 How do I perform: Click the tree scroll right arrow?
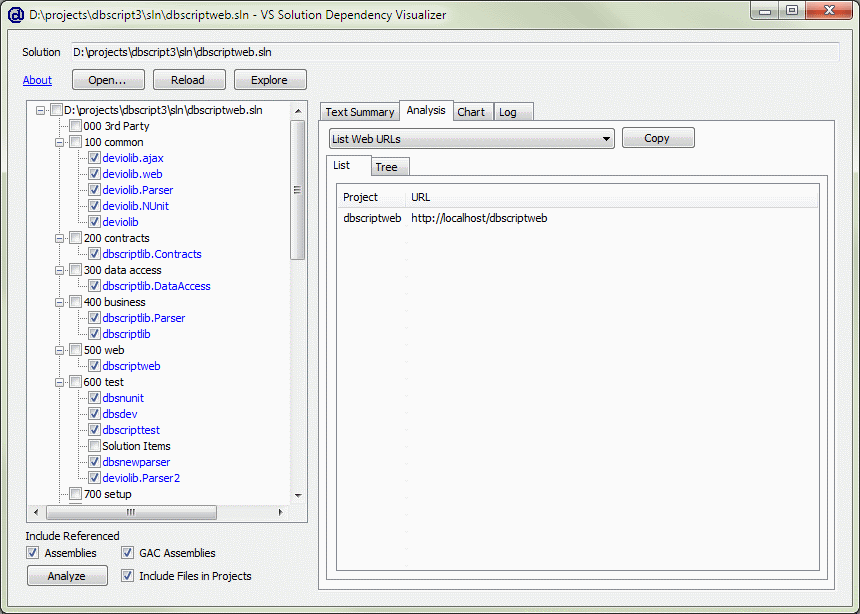pos(280,512)
